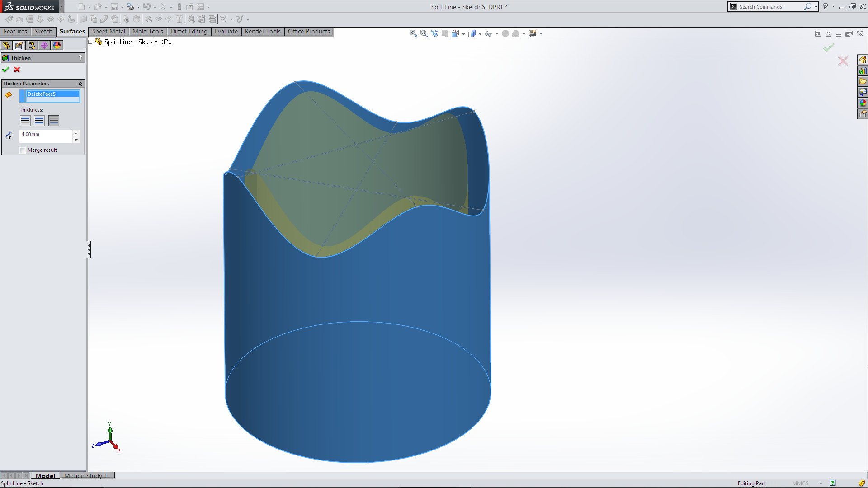Click Zoom to Fit icon
868x488 pixels.
click(413, 33)
